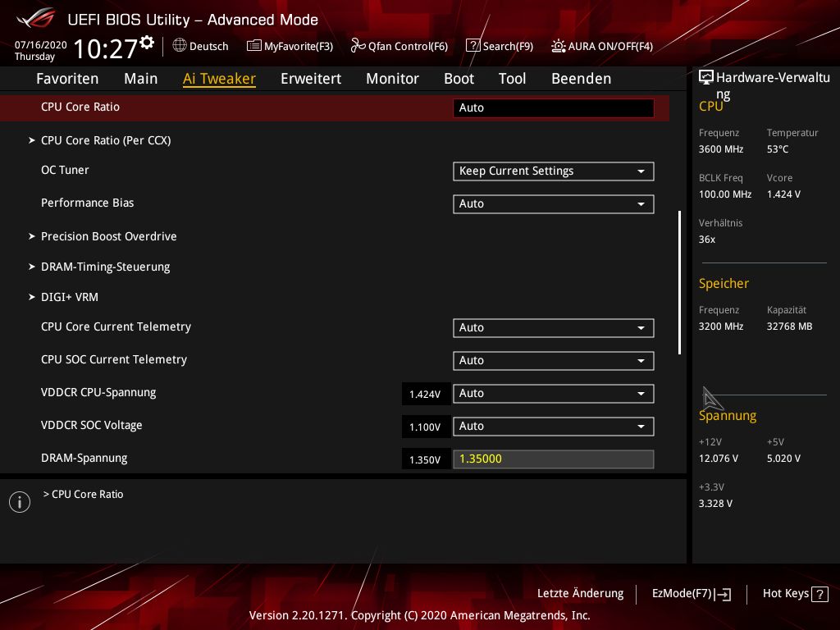Image resolution: width=840 pixels, height=630 pixels.
Task: Open VDDCR SOC Voltage dropdown
Action: point(554,427)
